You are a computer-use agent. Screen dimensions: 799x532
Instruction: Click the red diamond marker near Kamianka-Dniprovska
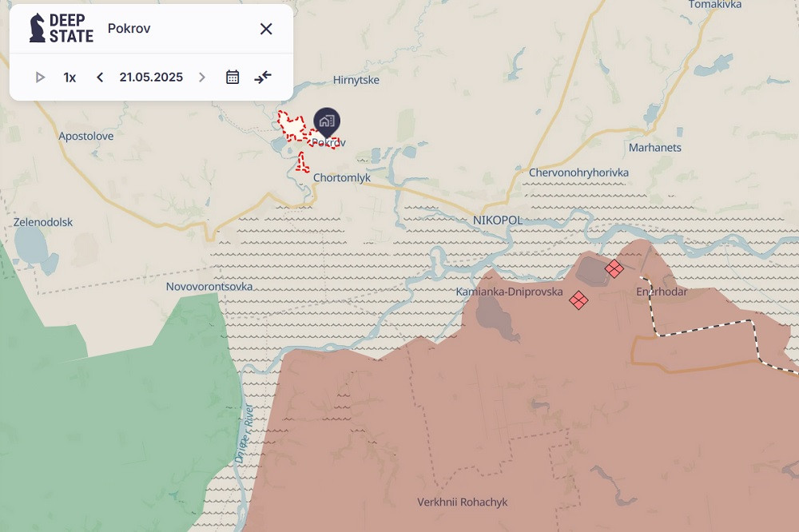578,300
